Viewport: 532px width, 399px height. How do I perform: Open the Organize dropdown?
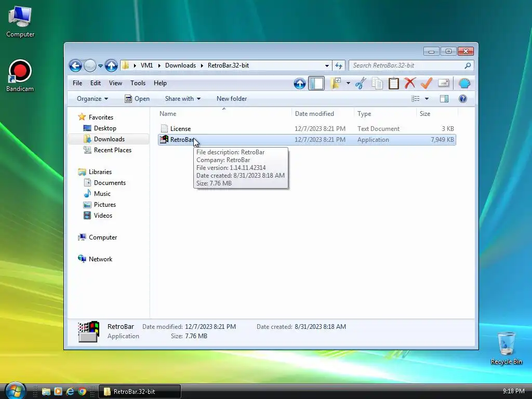tap(92, 99)
